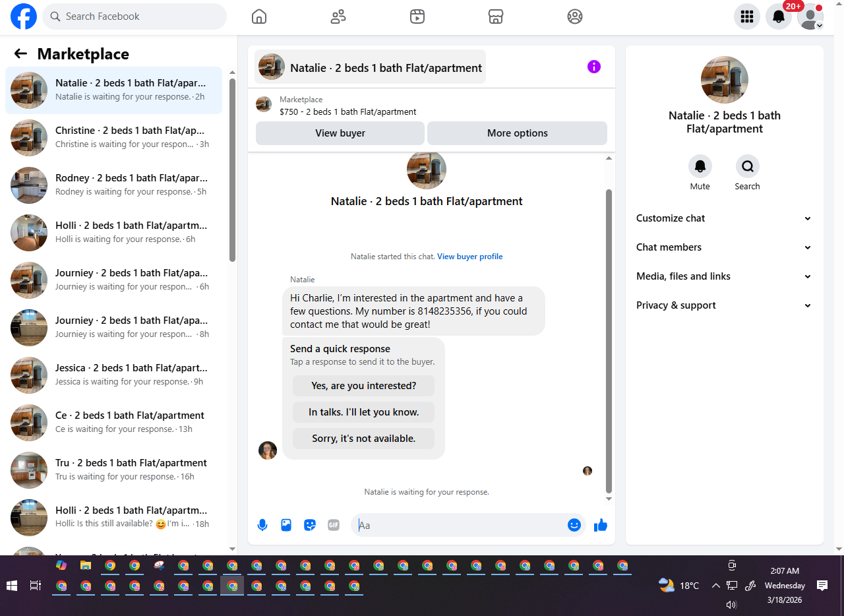The image size is (844, 616).
Task: Select Holli's conversation from 6h ago
Action: pyautogui.click(x=113, y=233)
